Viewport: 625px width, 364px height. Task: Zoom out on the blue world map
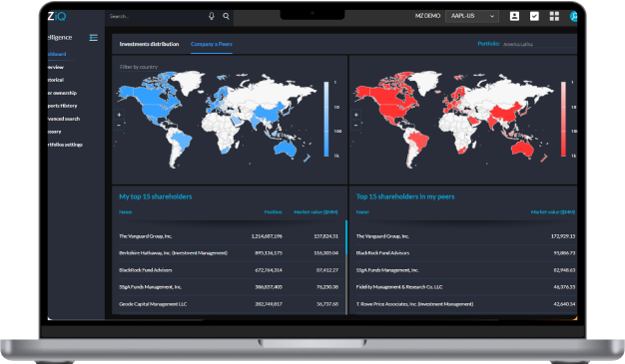[x=119, y=125]
